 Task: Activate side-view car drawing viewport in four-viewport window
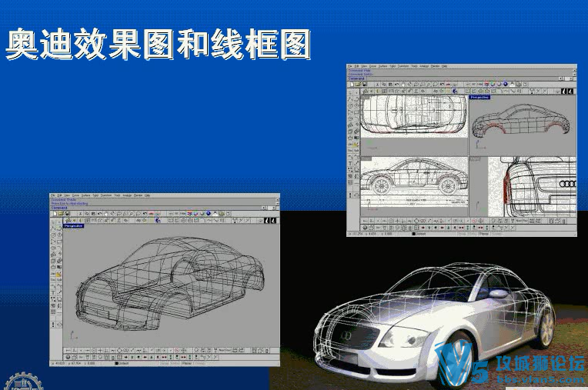414,186
